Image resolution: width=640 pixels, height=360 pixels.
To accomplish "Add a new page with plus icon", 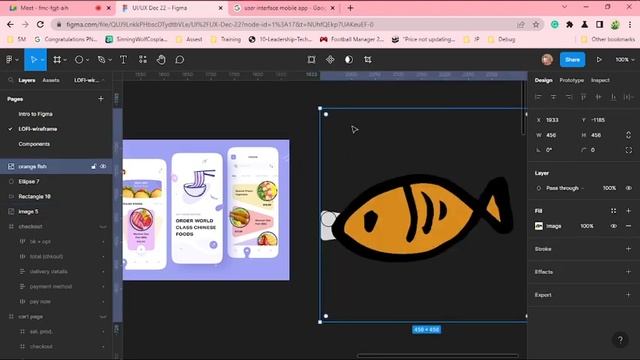I will point(101,99).
